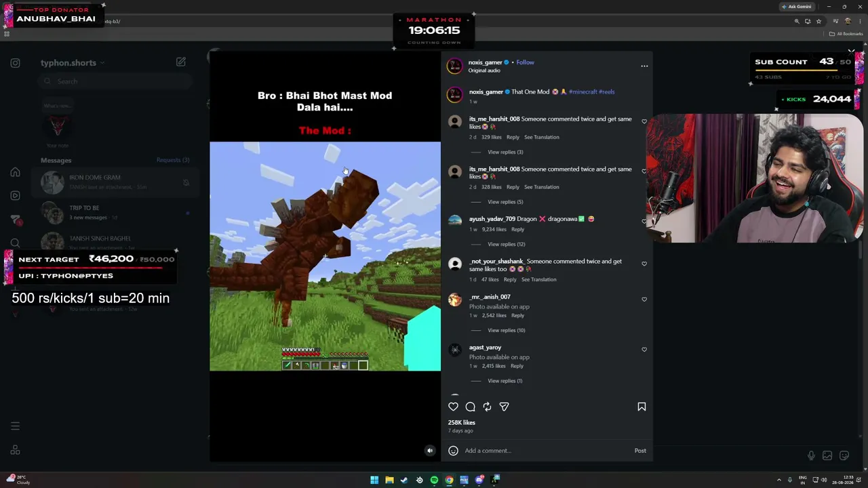Share the reel with the paper plane icon
The image size is (868, 488).
(504, 407)
